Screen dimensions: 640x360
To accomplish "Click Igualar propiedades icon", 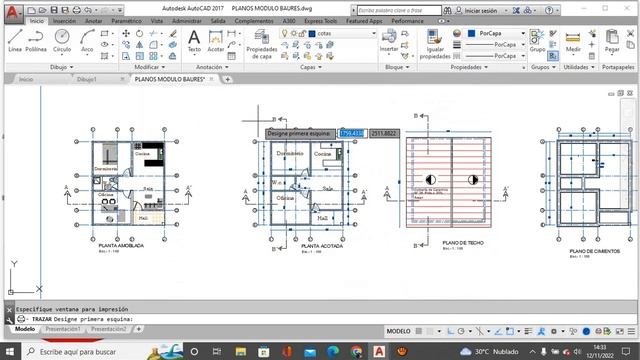I will tap(435, 44).
